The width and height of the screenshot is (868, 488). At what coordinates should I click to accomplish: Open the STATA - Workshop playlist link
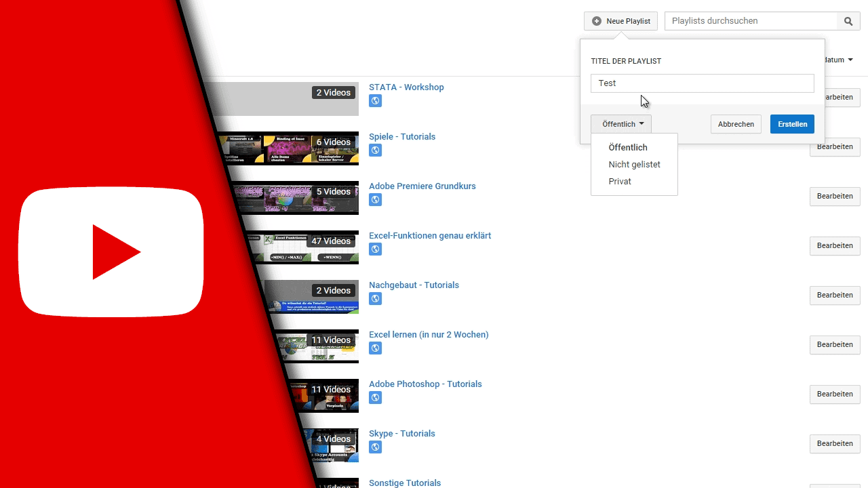click(406, 87)
